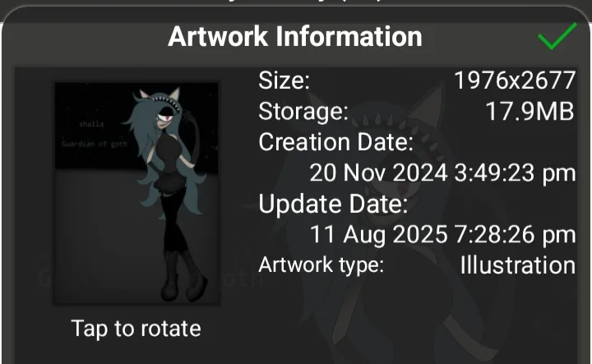Select the 20 Nov 2024 creation timestamp
Screen dimensions: 592x364
[x=442, y=173]
